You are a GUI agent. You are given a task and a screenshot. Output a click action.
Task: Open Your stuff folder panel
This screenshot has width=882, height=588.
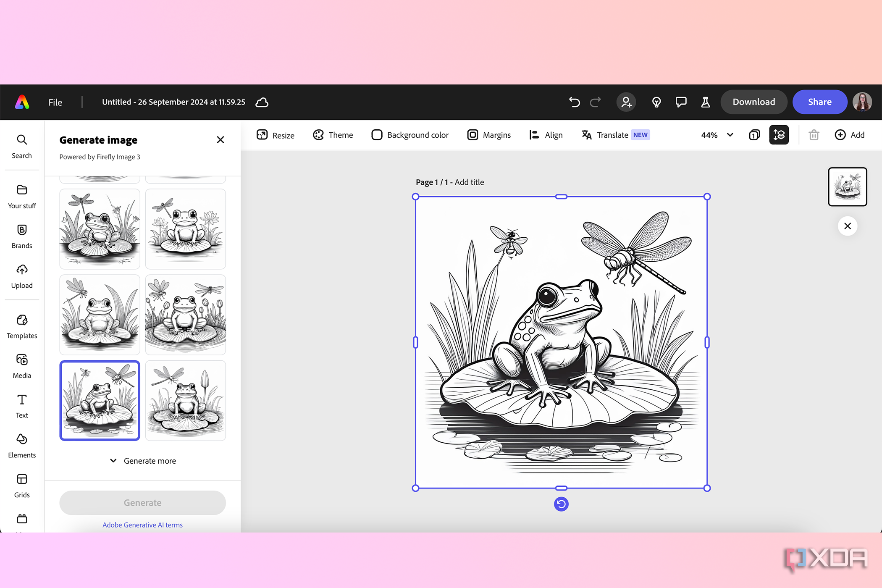[22, 197]
